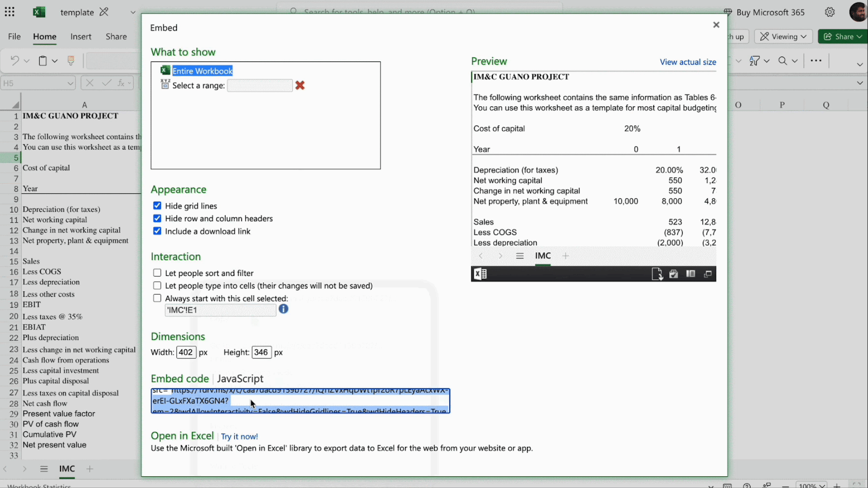Open the settings gear icon

tap(830, 12)
